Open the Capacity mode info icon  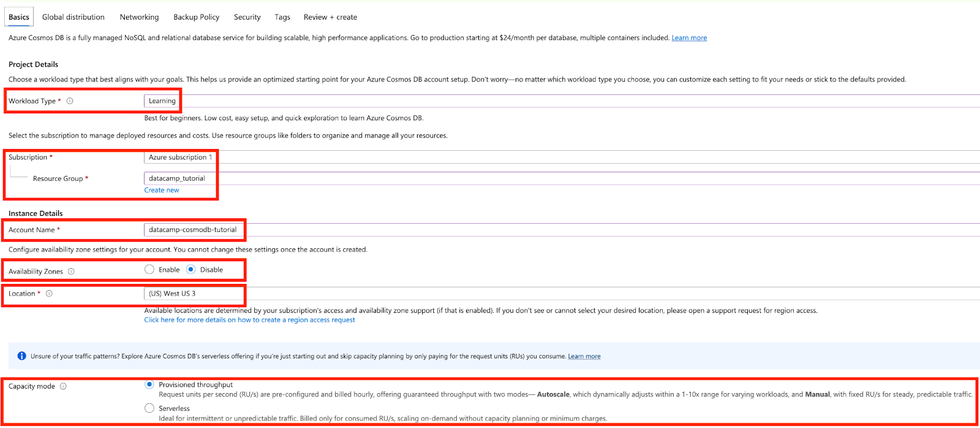tap(63, 386)
